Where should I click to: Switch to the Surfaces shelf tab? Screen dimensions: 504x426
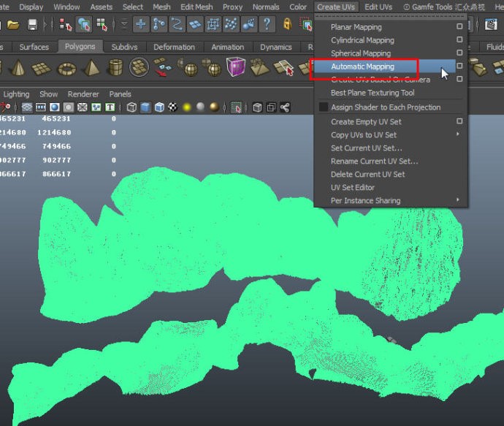(x=34, y=47)
